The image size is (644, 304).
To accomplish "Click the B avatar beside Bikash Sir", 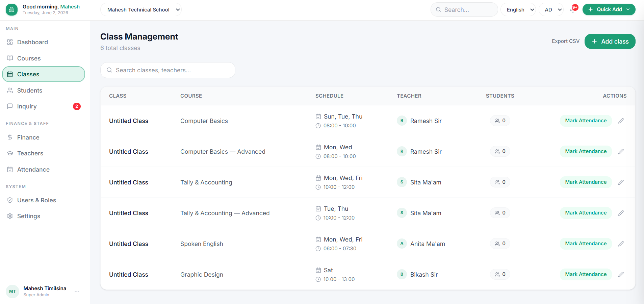I will [402, 274].
